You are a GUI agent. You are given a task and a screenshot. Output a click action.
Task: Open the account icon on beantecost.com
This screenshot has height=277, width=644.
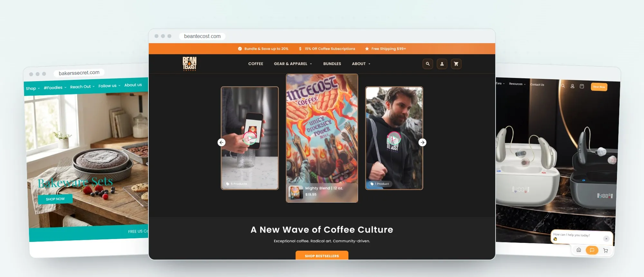442,64
